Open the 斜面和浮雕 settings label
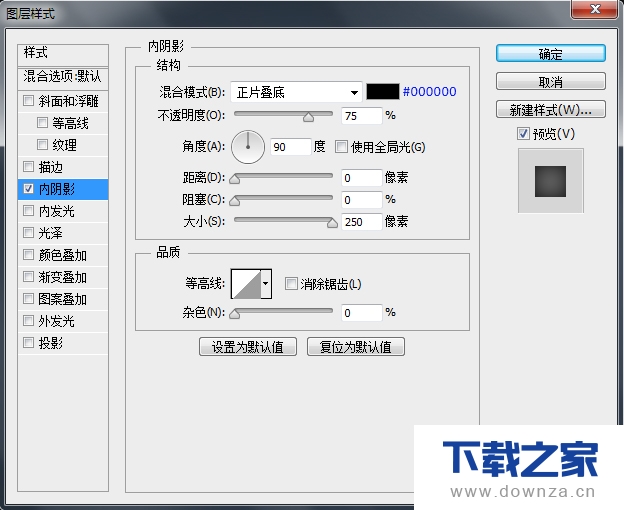 tap(68, 101)
